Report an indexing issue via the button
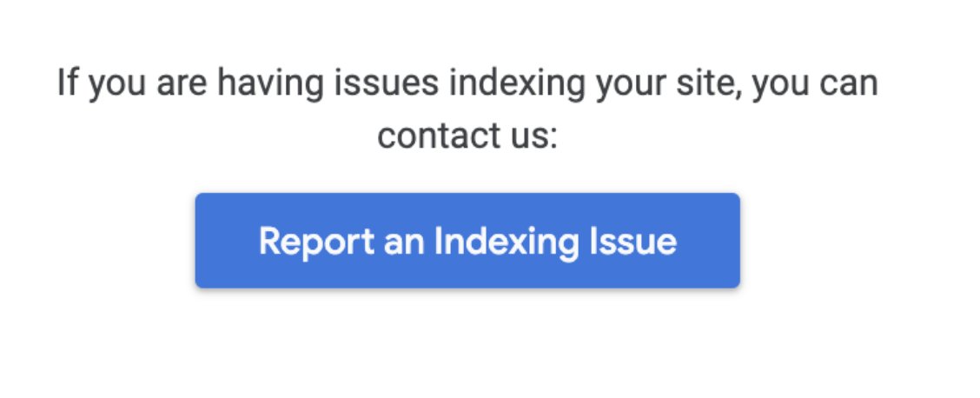This screenshot has width=980, height=398. coord(467,241)
